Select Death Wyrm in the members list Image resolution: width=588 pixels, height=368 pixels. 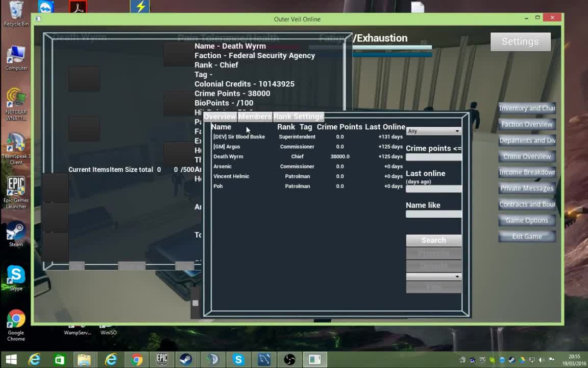[x=228, y=156]
